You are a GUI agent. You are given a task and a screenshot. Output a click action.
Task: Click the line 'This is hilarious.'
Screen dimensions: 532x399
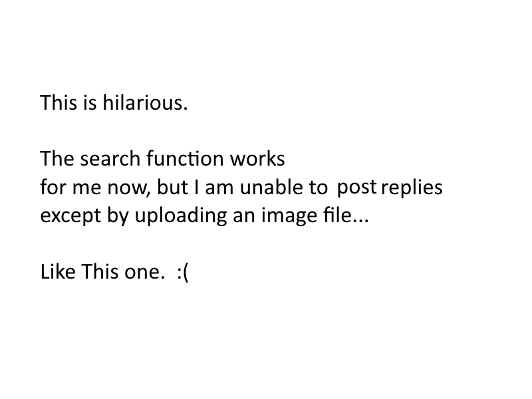coord(114,102)
